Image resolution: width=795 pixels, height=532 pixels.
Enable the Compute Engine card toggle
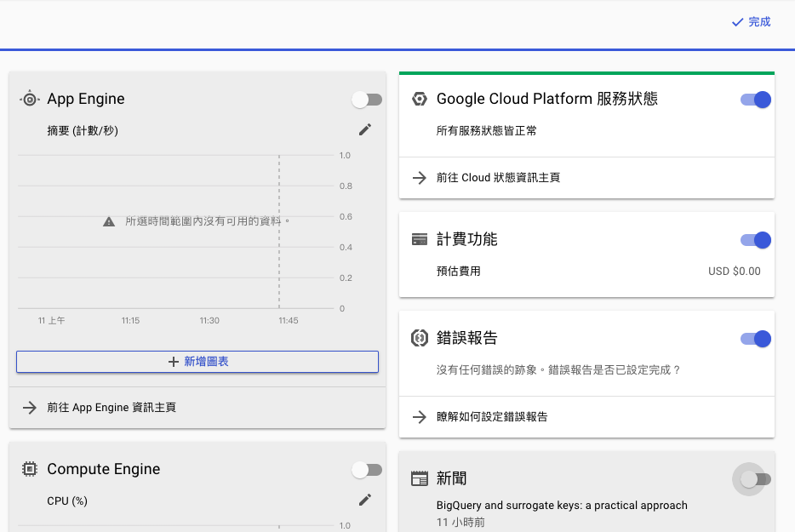click(x=367, y=470)
